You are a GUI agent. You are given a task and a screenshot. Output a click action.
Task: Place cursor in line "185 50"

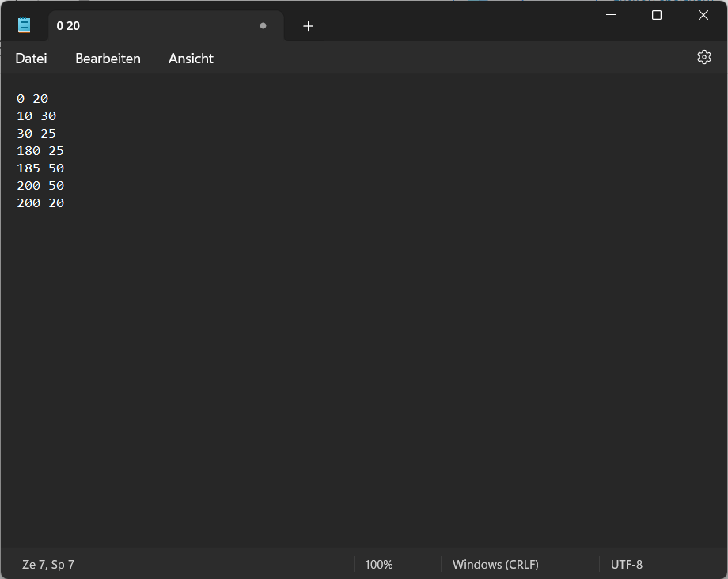tap(40, 168)
